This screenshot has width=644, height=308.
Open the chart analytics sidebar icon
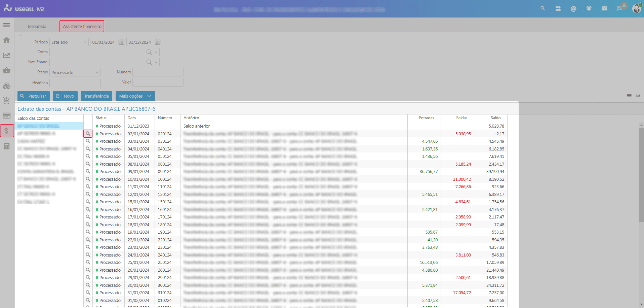coord(7,55)
